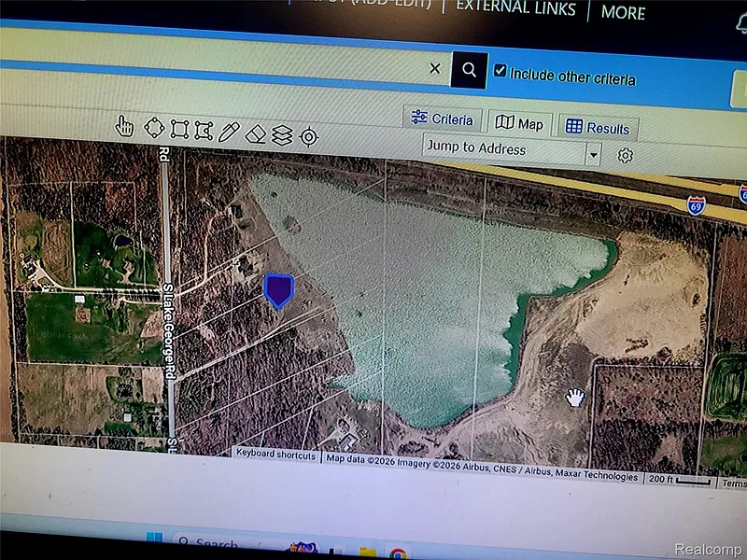Viewport: 747px width, 560px height.
Task: Click the purple property marker on map
Action: (278, 289)
